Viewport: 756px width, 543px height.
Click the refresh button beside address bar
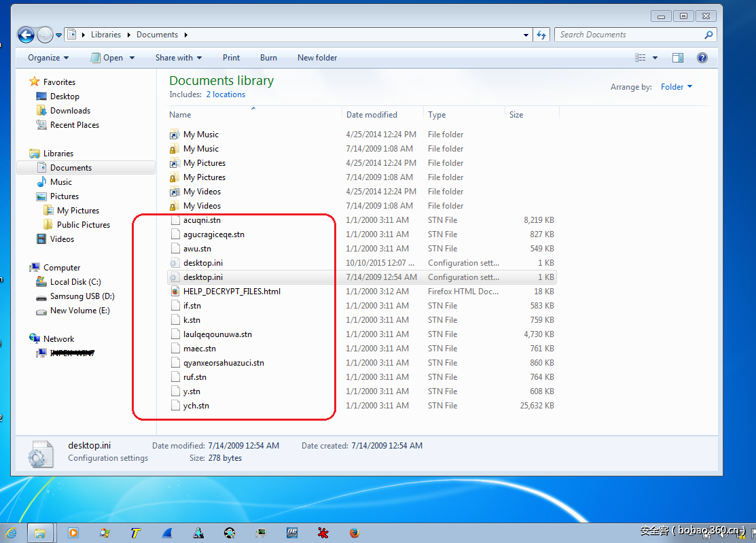click(x=541, y=35)
